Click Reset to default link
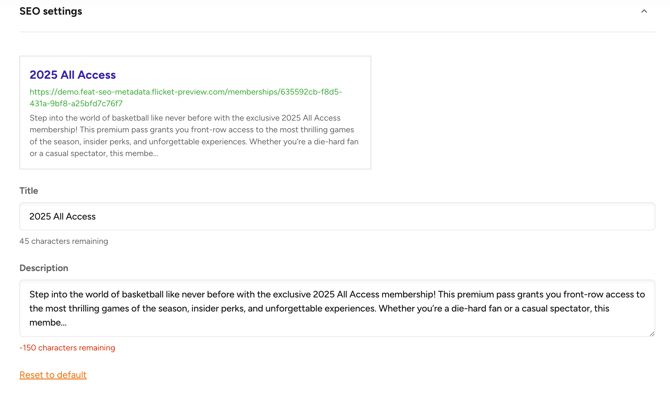The height and width of the screenshot is (404, 670). pyautogui.click(x=53, y=375)
